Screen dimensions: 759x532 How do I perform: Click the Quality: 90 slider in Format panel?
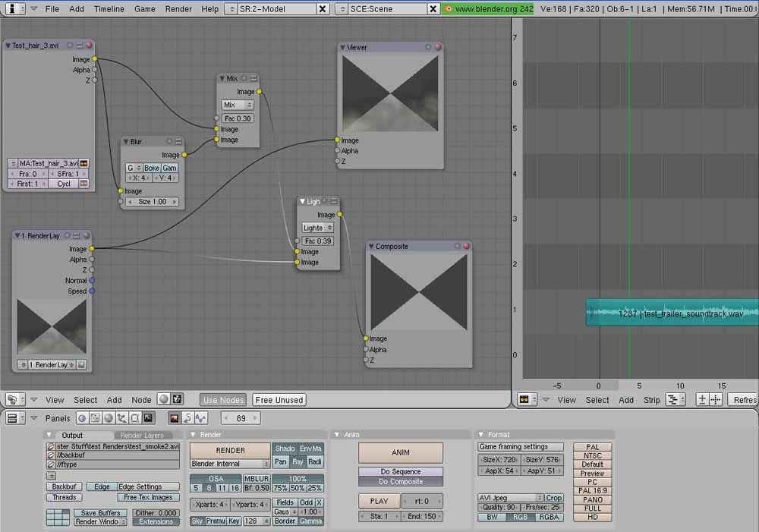[498, 507]
